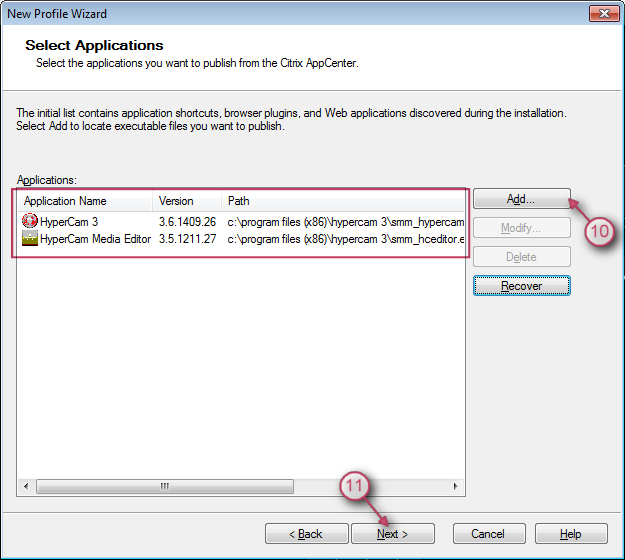Proceed with the Next > button

tap(393, 534)
